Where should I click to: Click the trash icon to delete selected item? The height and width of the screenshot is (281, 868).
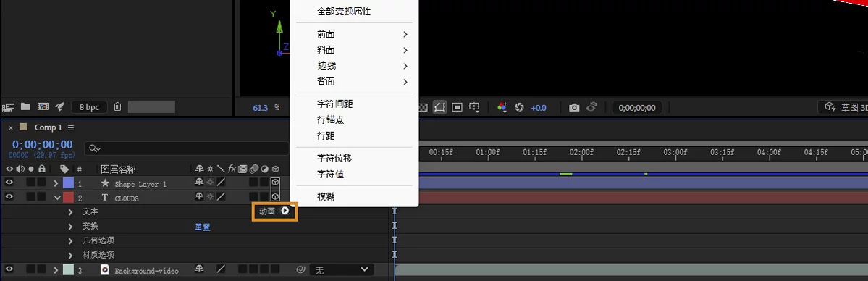[117, 106]
